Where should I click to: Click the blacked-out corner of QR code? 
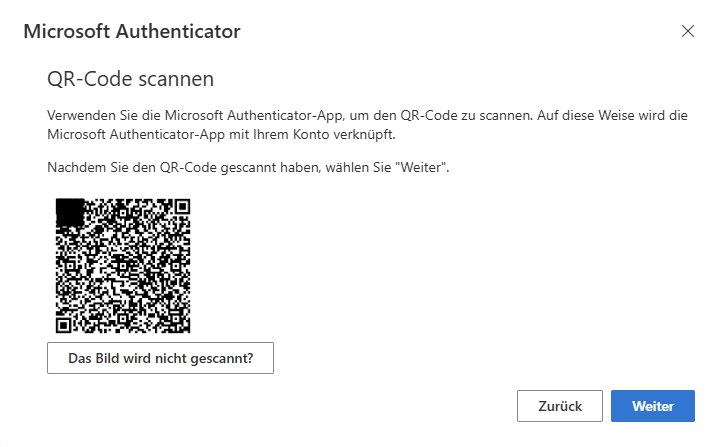pos(70,212)
